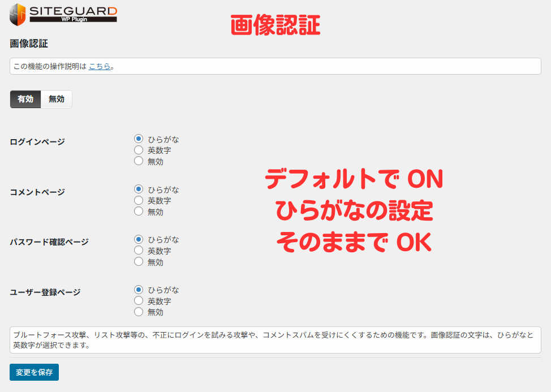Select ひらがな for the パスワード確認ページ

pyautogui.click(x=138, y=239)
